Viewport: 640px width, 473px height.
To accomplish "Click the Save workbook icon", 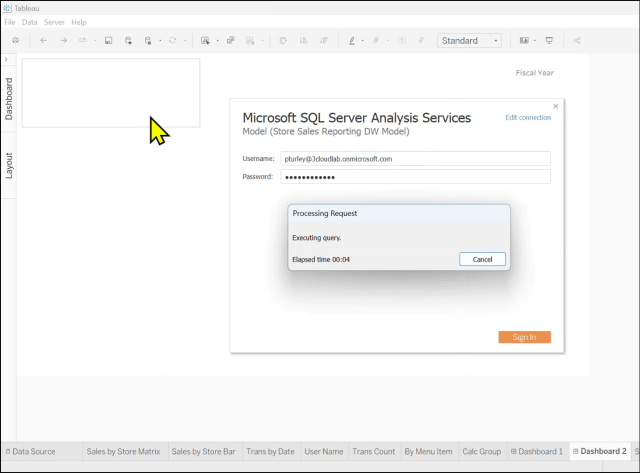I will pyautogui.click(x=108, y=40).
